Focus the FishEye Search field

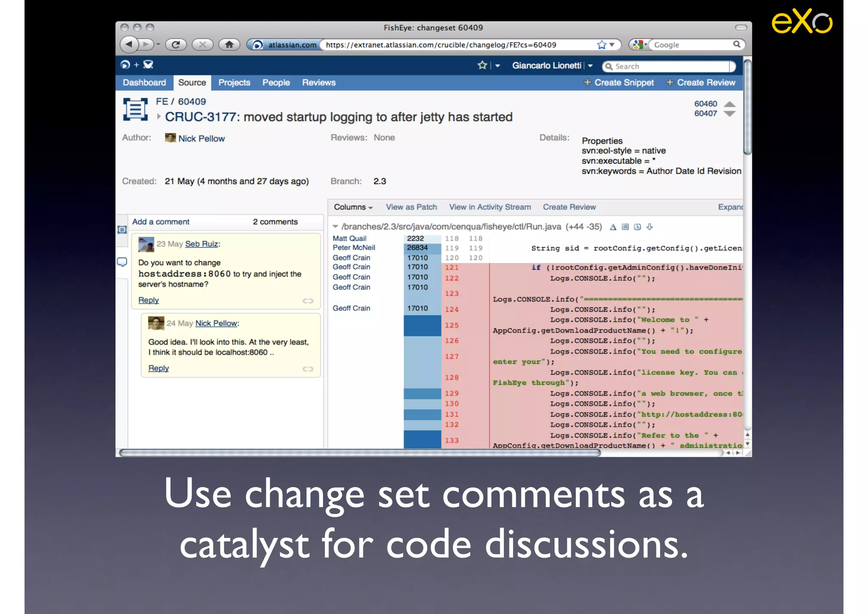668,66
